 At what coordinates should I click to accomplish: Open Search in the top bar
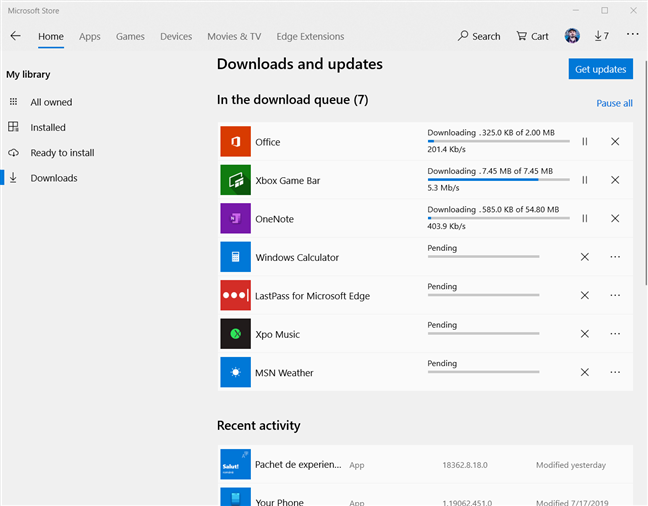(x=479, y=36)
